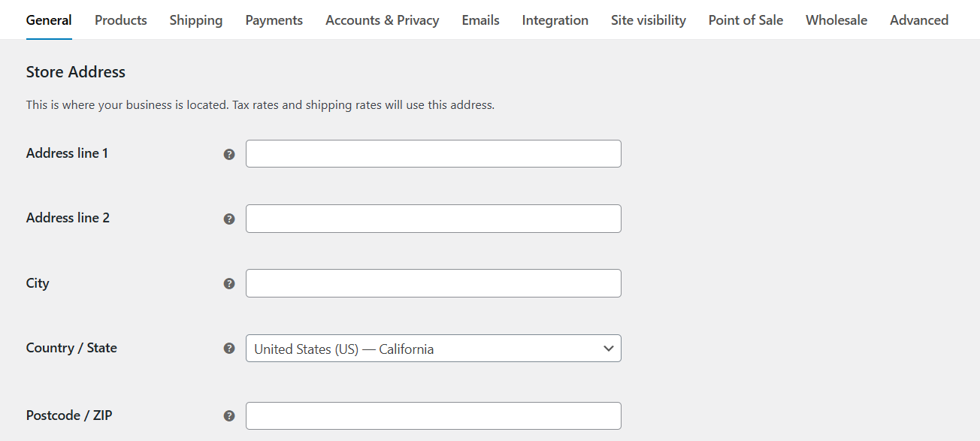Open the Shipping settings tab

tap(195, 20)
